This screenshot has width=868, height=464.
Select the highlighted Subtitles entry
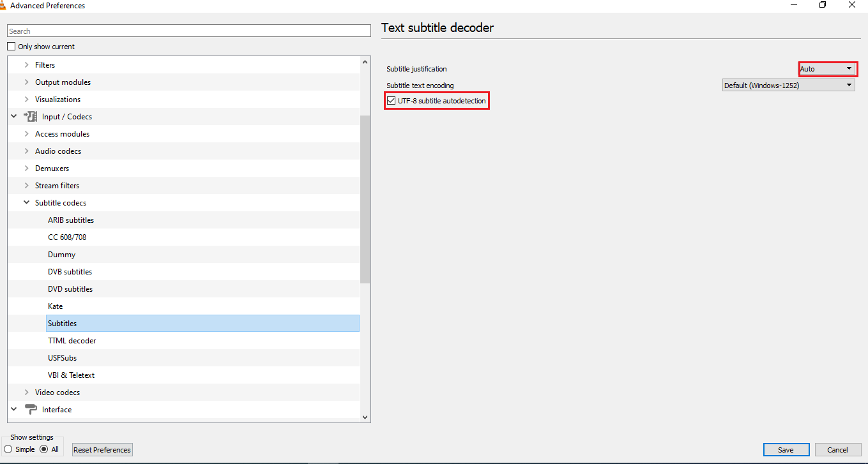(x=202, y=324)
